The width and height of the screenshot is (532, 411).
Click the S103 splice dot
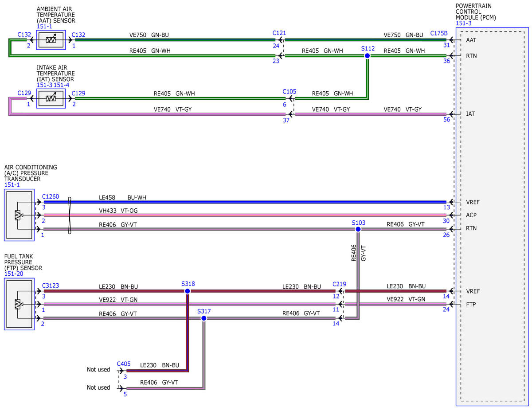(358, 229)
